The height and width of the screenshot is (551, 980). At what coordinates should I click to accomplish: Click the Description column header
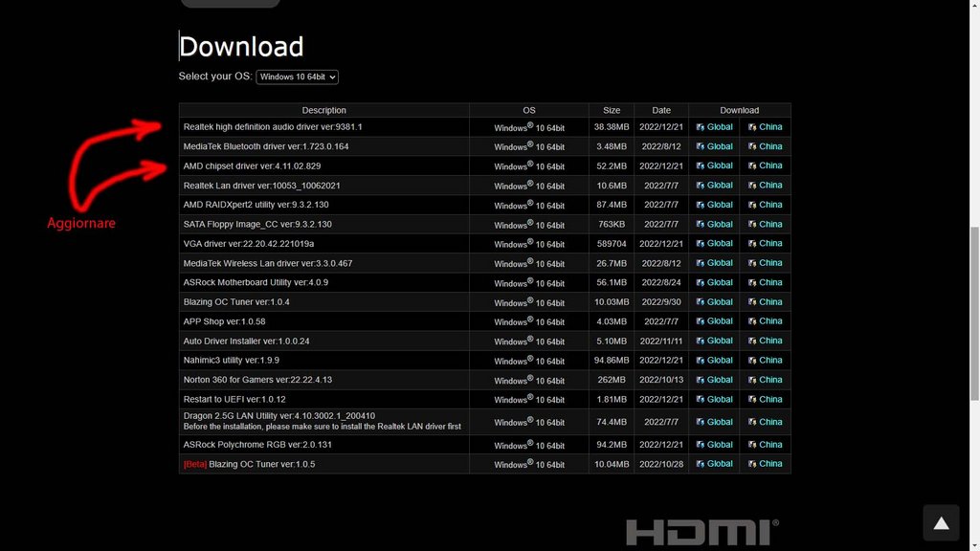(323, 110)
